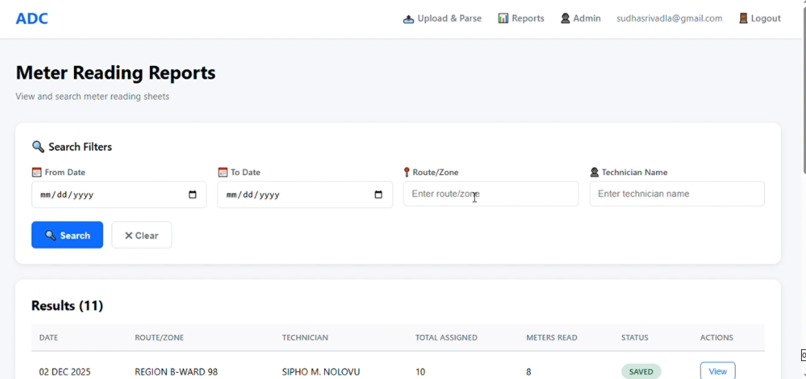Click into the Route/Zone input field
The image size is (806, 379).
(490, 194)
